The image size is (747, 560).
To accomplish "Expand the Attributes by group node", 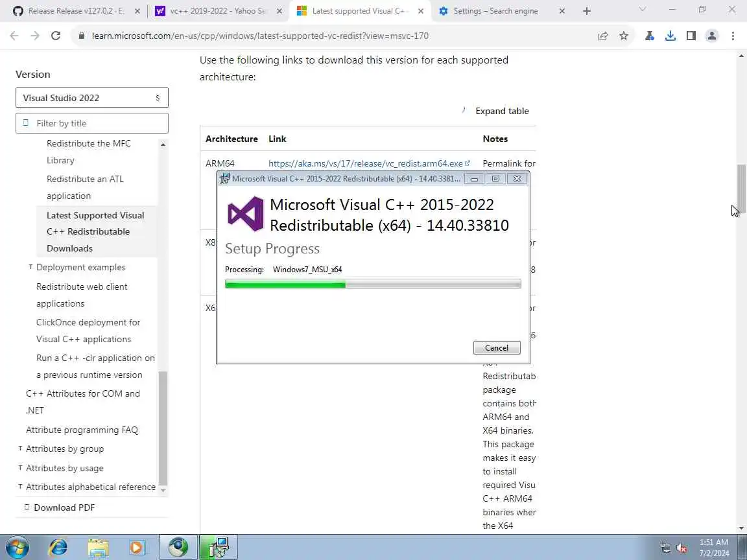I will tap(20, 449).
